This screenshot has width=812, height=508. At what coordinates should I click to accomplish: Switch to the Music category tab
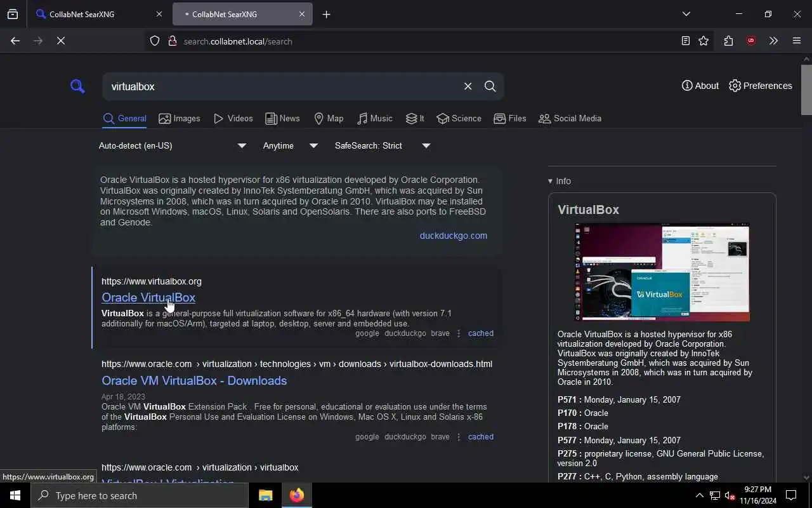(375, 119)
